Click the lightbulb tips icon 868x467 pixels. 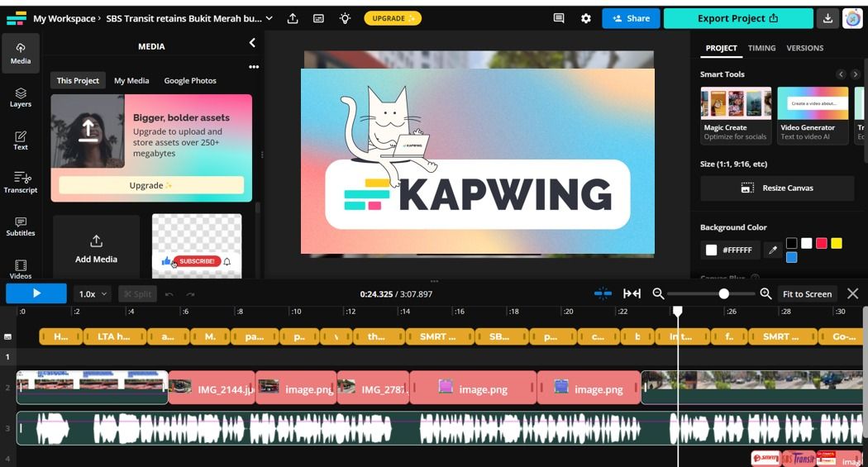click(x=345, y=18)
